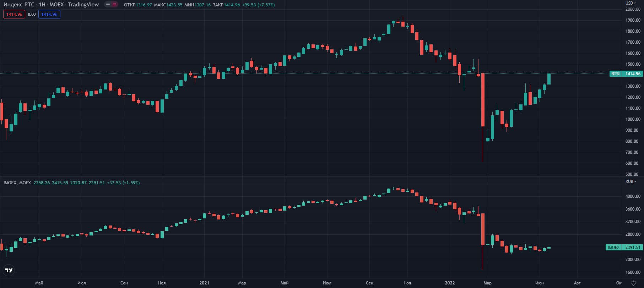Click the 1414.96 last price scale label

click(633, 74)
